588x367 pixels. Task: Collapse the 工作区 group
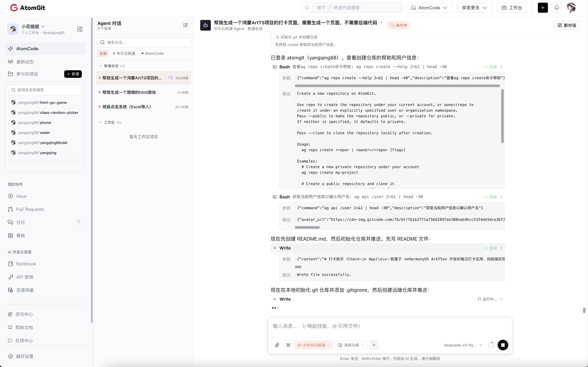[x=100, y=122]
